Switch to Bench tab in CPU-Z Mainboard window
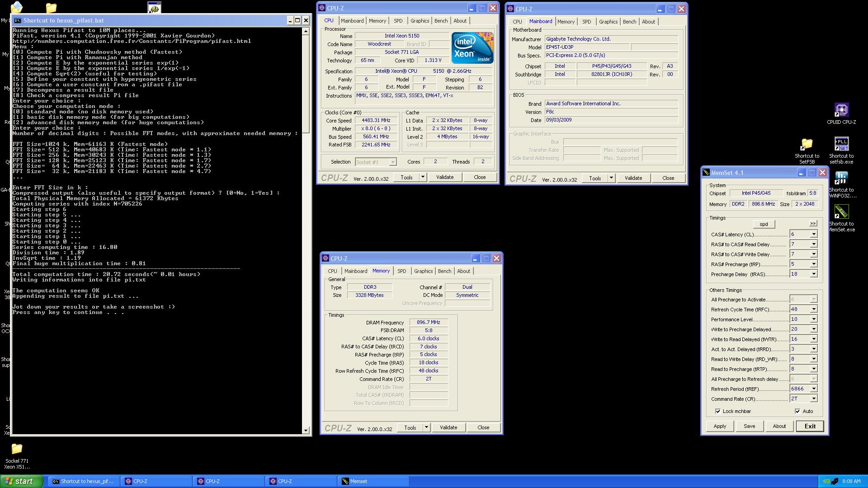868x488 pixels. (629, 22)
